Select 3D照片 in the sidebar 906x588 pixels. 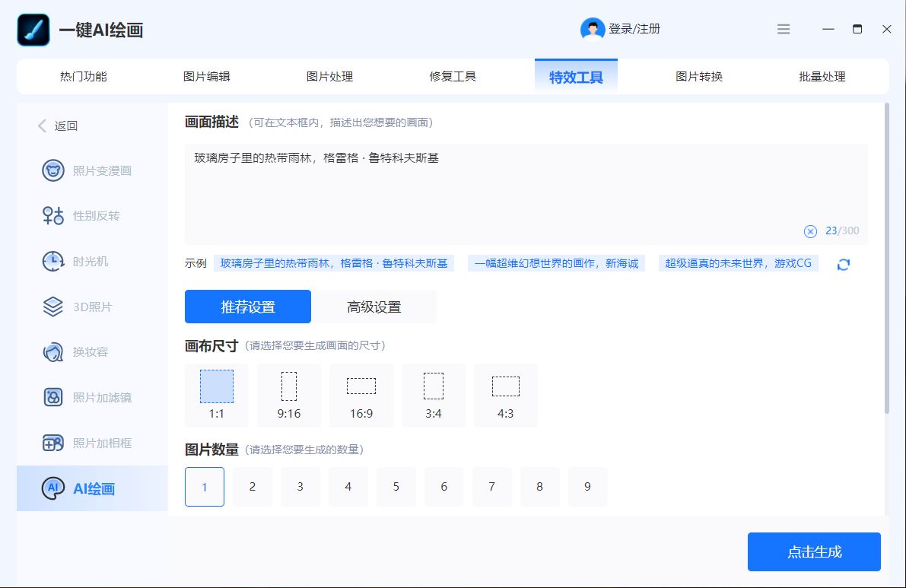[93, 307]
